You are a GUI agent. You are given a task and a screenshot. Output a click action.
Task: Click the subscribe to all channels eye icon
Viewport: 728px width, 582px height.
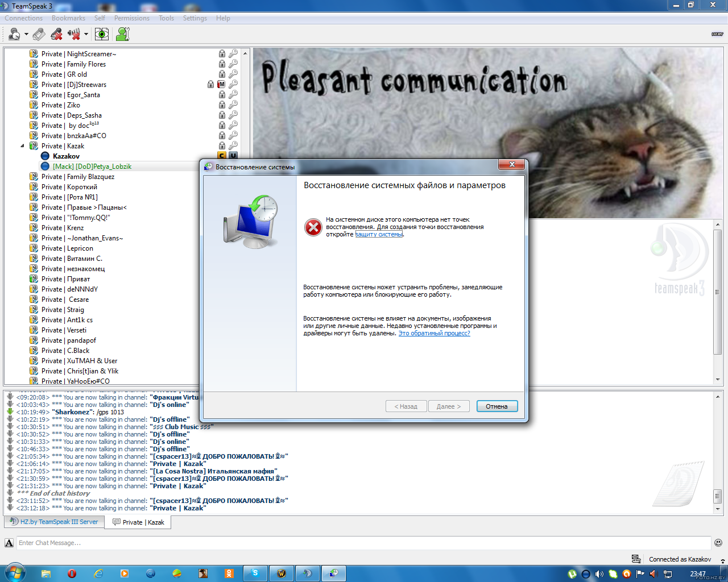[x=102, y=34]
